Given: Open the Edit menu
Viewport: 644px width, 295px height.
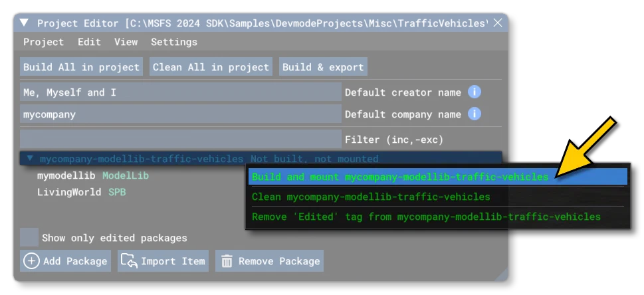Looking at the screenshot, I should pos(89,42).
